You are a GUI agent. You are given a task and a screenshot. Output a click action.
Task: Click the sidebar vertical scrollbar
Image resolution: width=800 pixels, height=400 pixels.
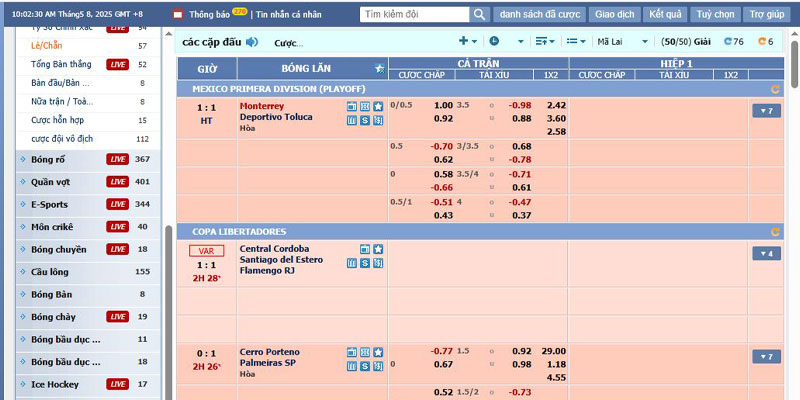tap(168, 312)
